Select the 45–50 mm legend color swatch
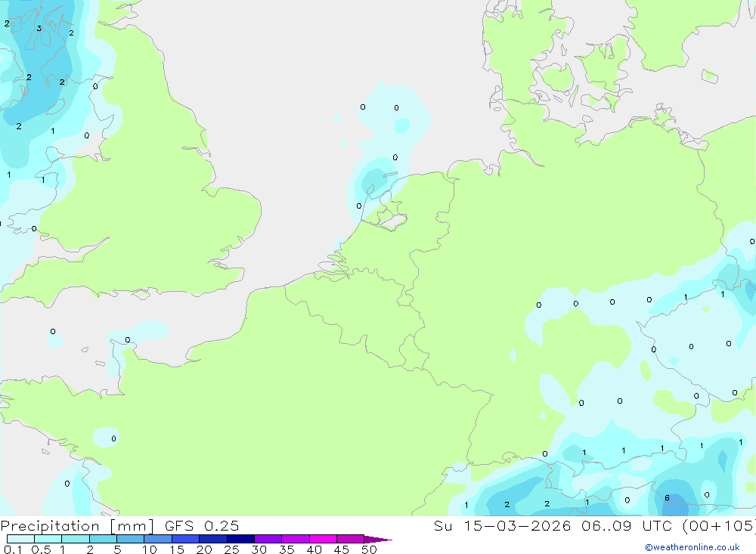Viewport: 756px width, 554px height. 351,539
